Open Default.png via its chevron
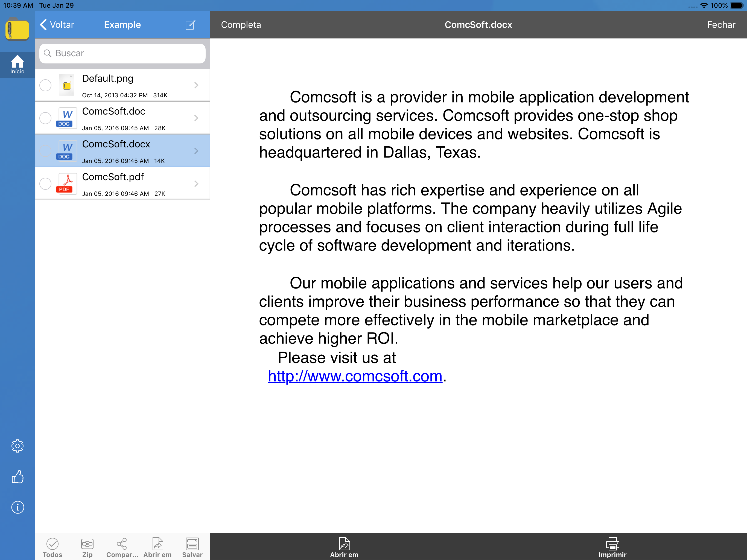 pyautogui.click(x=196, y=85)
